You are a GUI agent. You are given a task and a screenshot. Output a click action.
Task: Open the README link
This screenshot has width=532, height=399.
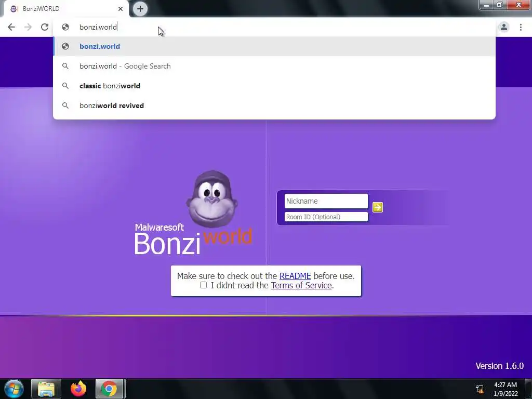295,276
